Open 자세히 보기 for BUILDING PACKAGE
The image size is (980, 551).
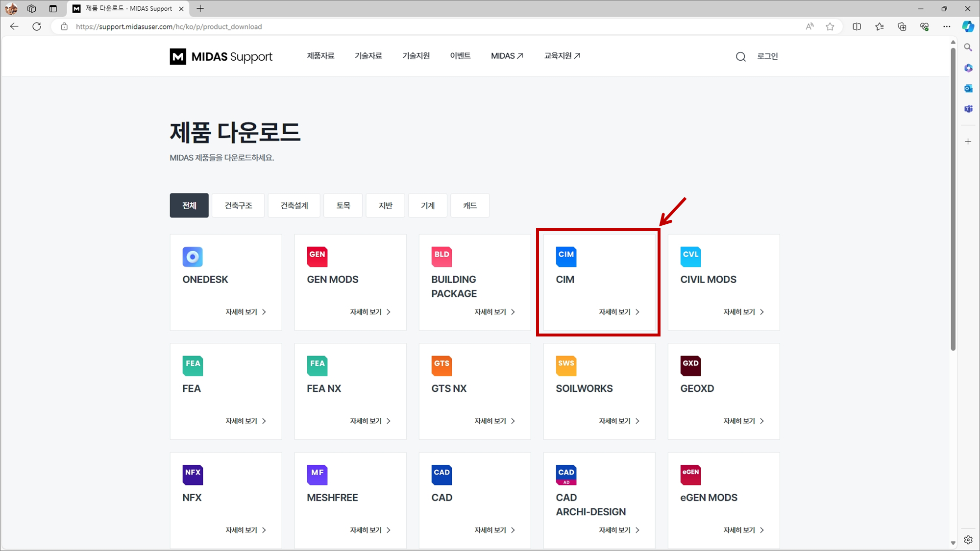coord(495,312)
